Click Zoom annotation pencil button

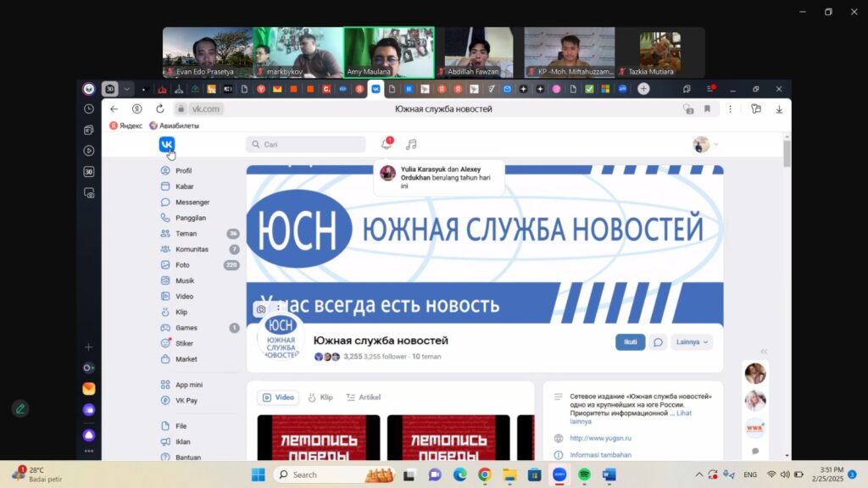pos(20,409)
